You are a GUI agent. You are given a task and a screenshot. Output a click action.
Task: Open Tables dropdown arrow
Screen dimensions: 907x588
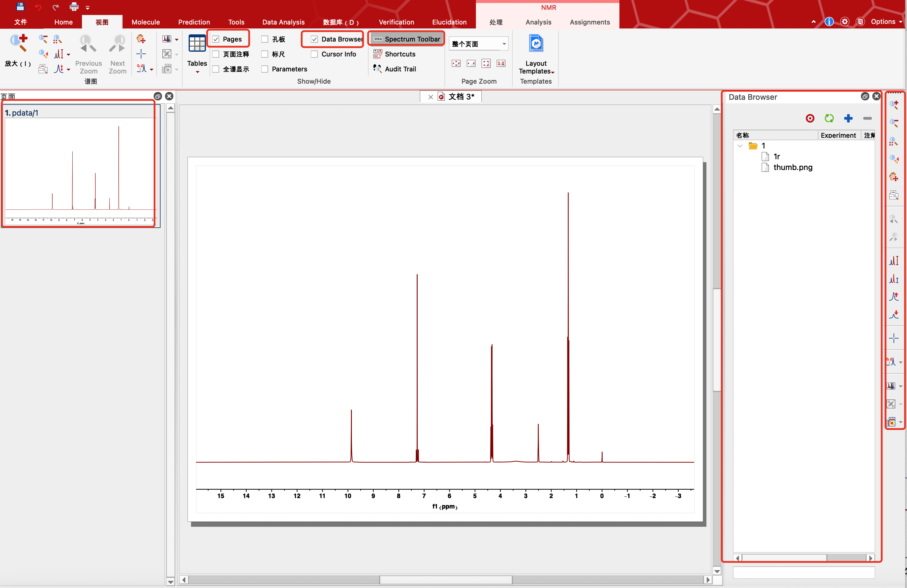(x=197, y=72)
